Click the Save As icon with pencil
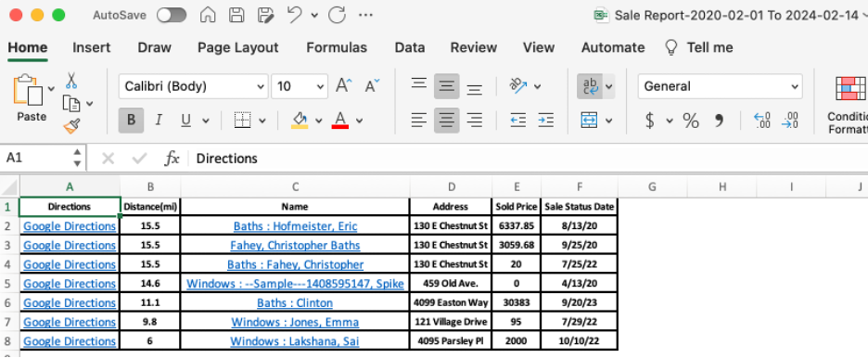Screen dimensions: 868x358 point(266,15)
